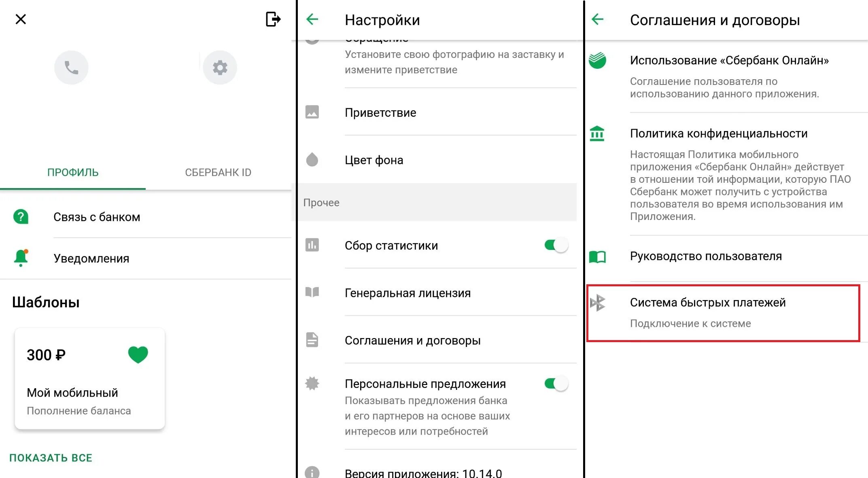868x478 pixels.
Task: Toggle Сбор статистики switch
Action: click(x=556, y=245)
